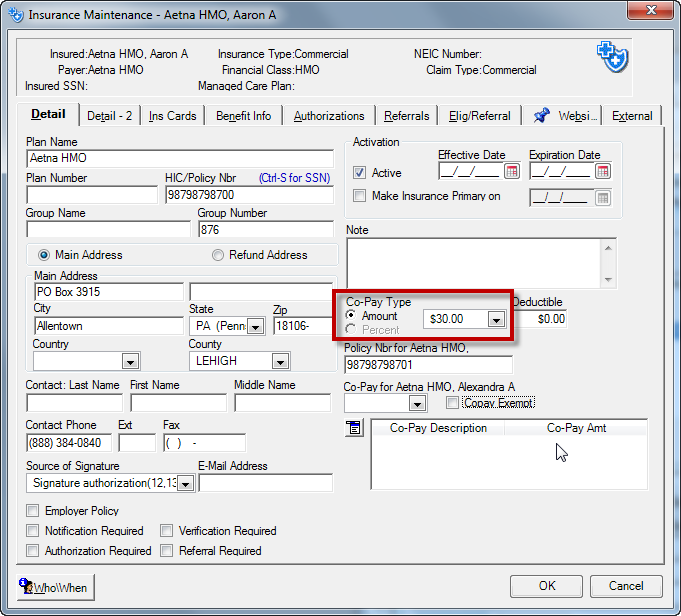This screenshot has height=616, width=681.
Task: Click the City field showing Allentown
Action: tap(109, 326)
